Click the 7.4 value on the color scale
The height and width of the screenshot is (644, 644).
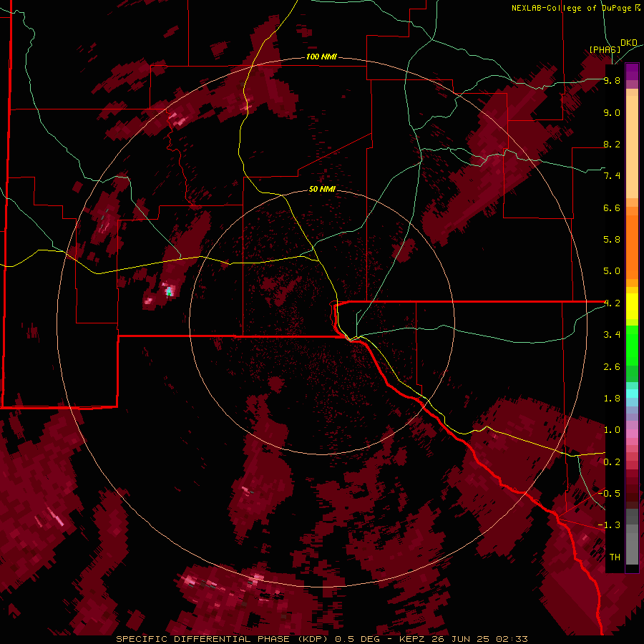tap(612, 176)
